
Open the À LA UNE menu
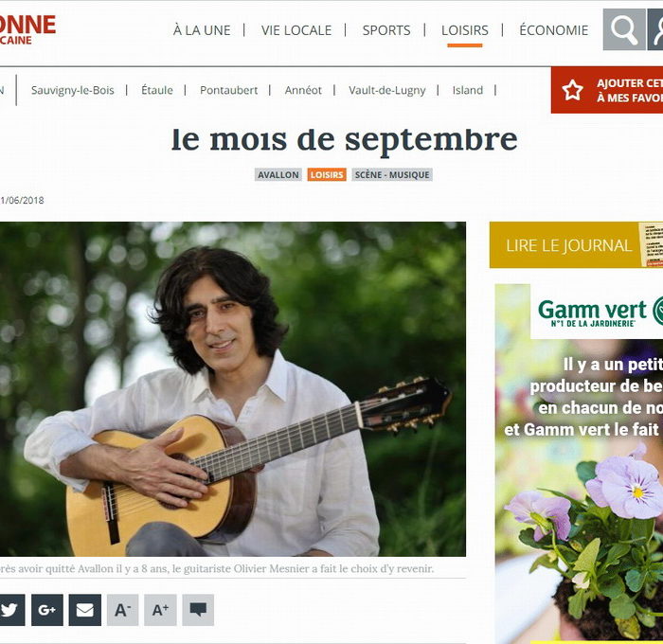202,30
